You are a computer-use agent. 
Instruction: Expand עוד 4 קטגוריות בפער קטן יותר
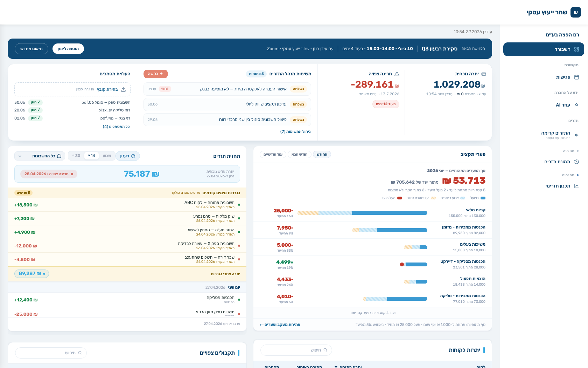click(x=372, y=313)
